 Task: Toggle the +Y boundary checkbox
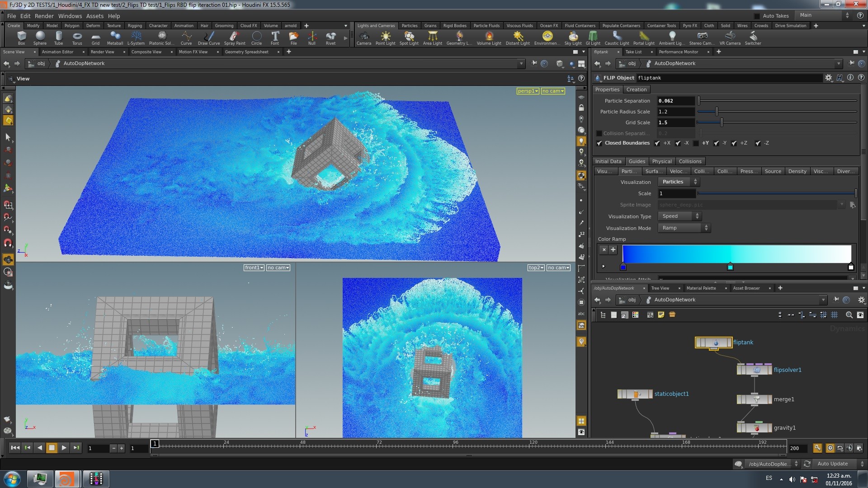tap(696, 143)
